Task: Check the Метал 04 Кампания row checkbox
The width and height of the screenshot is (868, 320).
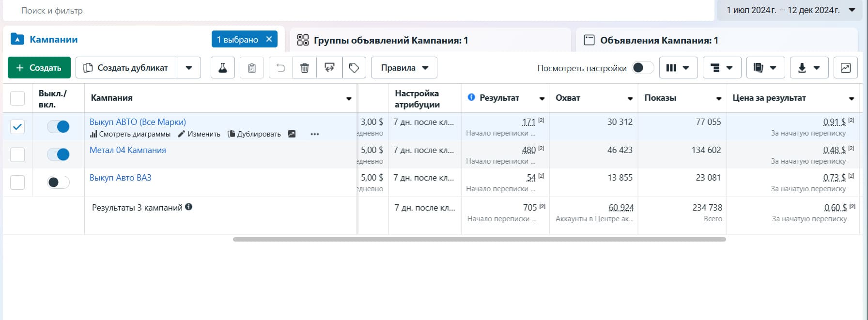Action: click(x=17, y=154)
